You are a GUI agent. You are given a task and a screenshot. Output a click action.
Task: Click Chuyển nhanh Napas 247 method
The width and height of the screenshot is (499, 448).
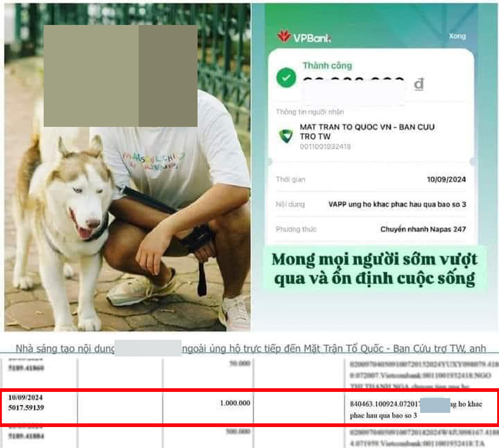(423, 229)
